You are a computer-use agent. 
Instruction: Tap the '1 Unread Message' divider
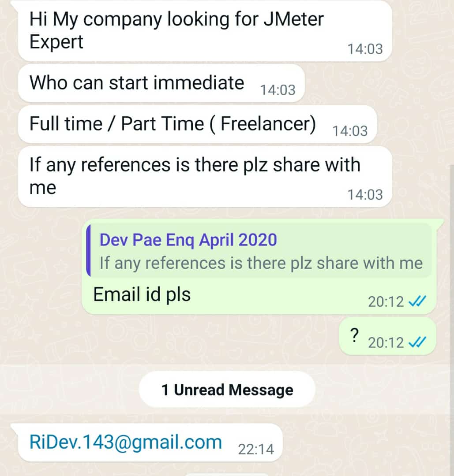click(227, 390)
